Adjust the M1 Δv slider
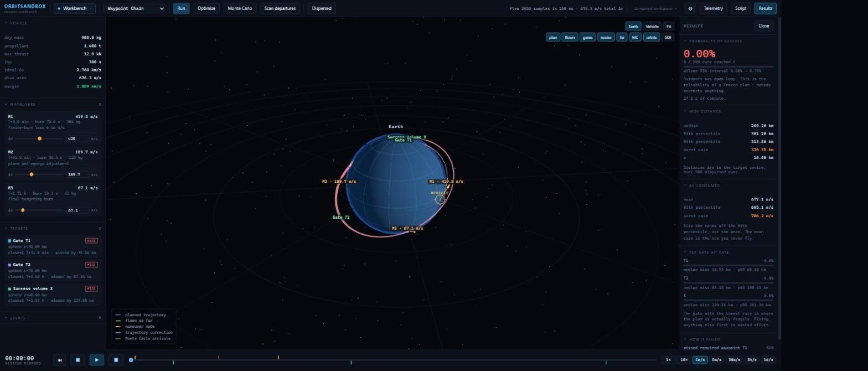The height and width of the screenshot is (371, 868). click(39, 138)
